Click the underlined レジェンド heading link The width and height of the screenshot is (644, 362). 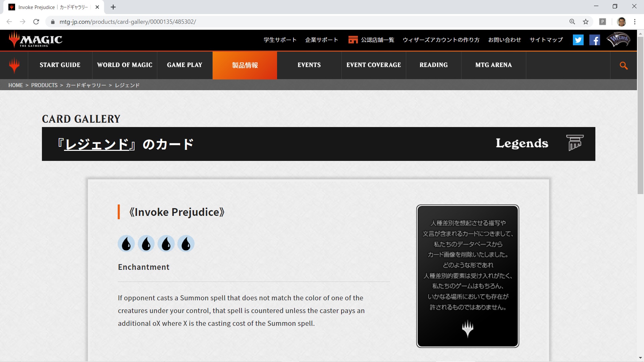click(97, 144)
